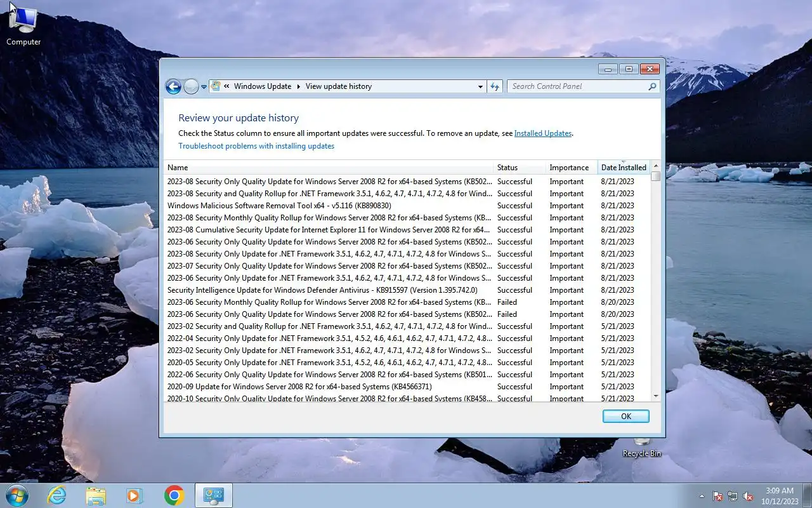Select 2023-08 Cumulative Security Update for IE 11
Image resolution: width=812 pixels, height=508 pixels.
point(407,230)
